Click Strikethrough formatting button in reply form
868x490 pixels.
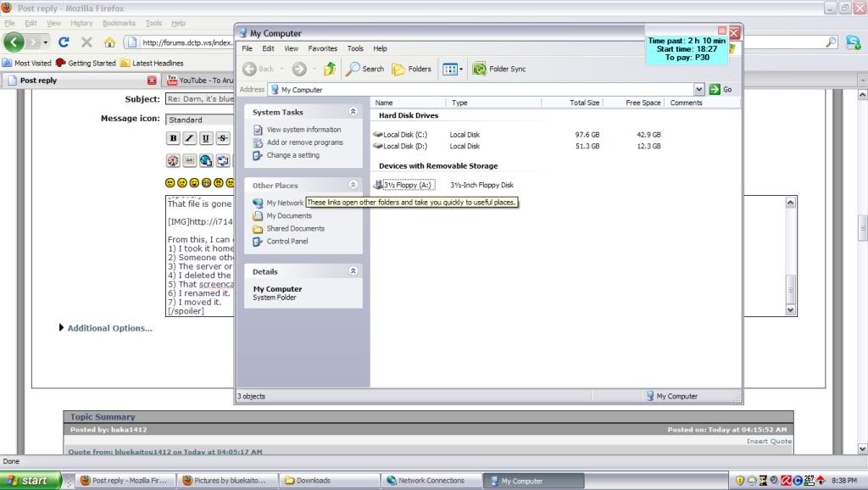[223, 138]
